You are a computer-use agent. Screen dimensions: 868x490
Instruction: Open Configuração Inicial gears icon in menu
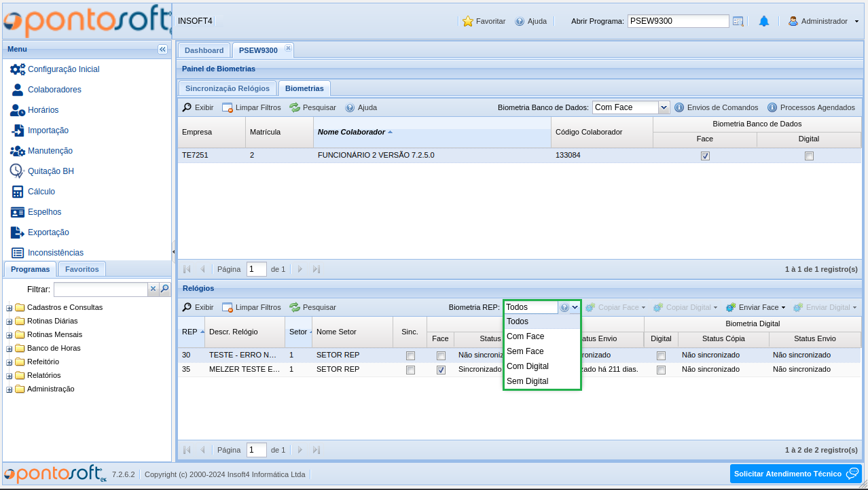(18, 69)
